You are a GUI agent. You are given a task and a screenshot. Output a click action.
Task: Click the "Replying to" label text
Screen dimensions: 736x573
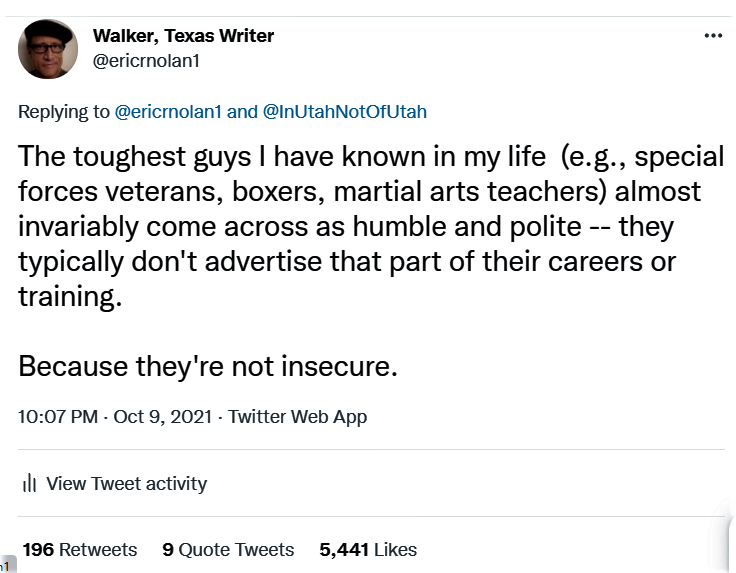coord(64,112)
